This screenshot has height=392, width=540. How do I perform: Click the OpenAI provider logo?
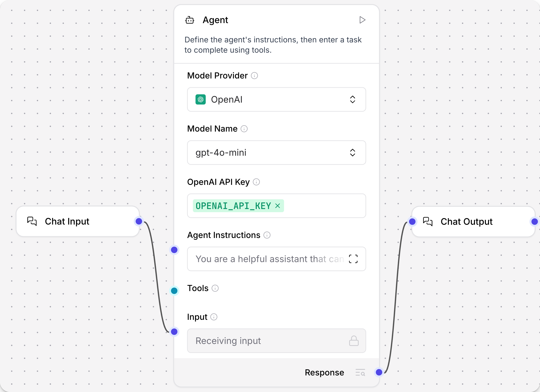point(201,99)
